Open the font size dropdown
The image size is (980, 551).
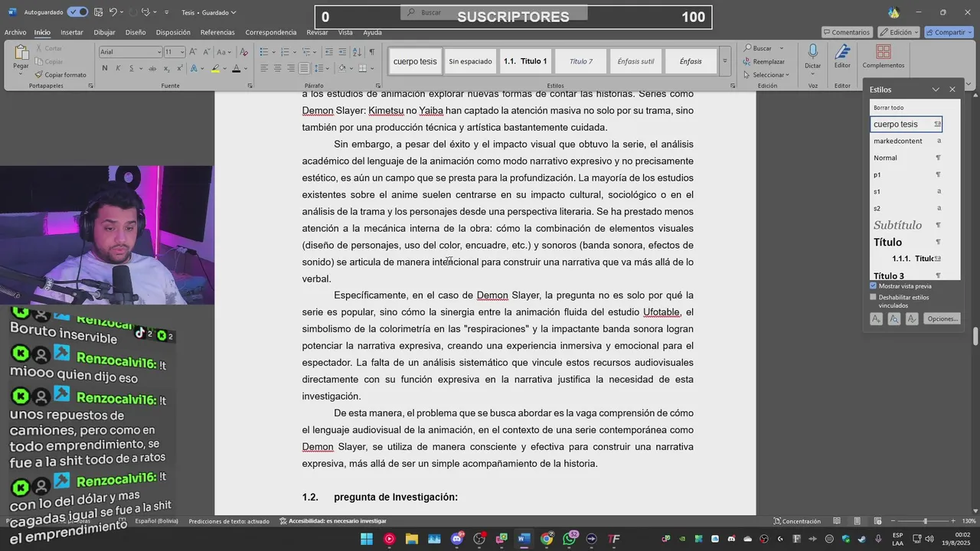pos(182,52)
